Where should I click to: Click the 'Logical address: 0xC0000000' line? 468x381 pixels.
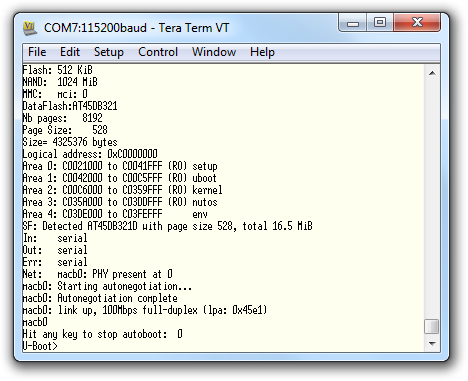[x=90, y=154]
